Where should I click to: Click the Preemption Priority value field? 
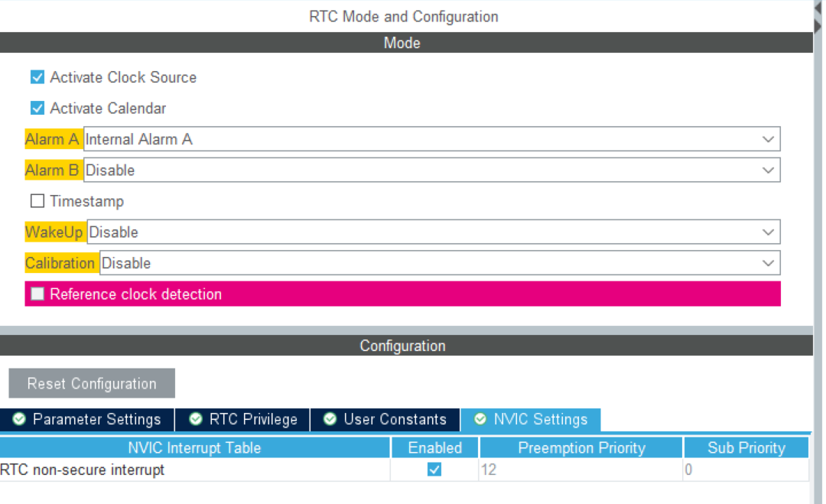coord(580,470)
